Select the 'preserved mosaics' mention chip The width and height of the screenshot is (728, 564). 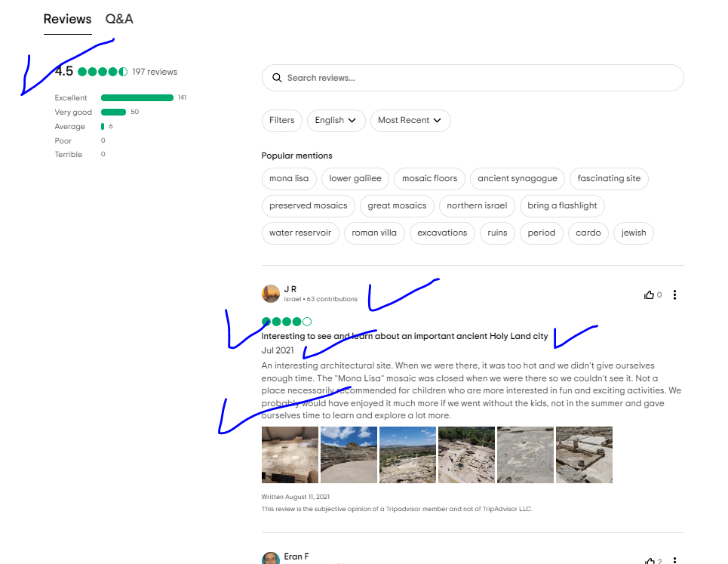pos(309,206)
